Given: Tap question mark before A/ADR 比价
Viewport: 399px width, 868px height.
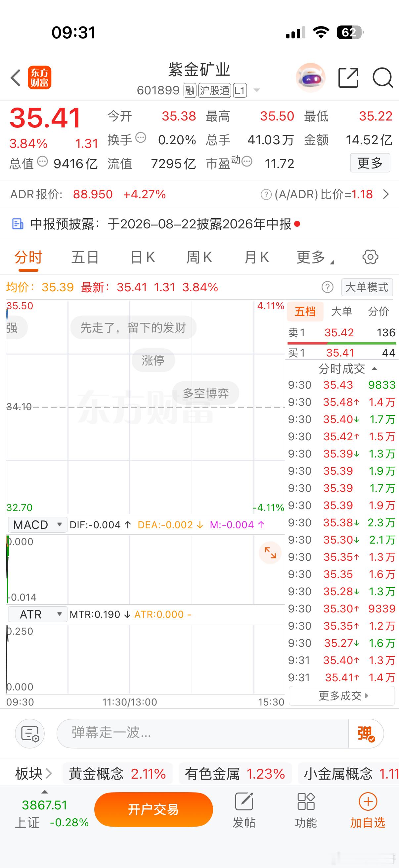Looking at the screenshot, I should click(x=266, y=194).
